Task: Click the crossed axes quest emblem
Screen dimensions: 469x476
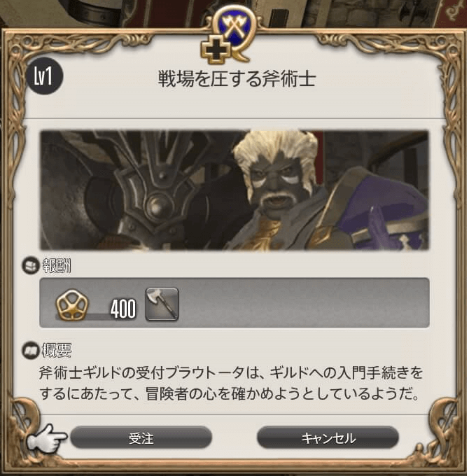Action: 235,28
